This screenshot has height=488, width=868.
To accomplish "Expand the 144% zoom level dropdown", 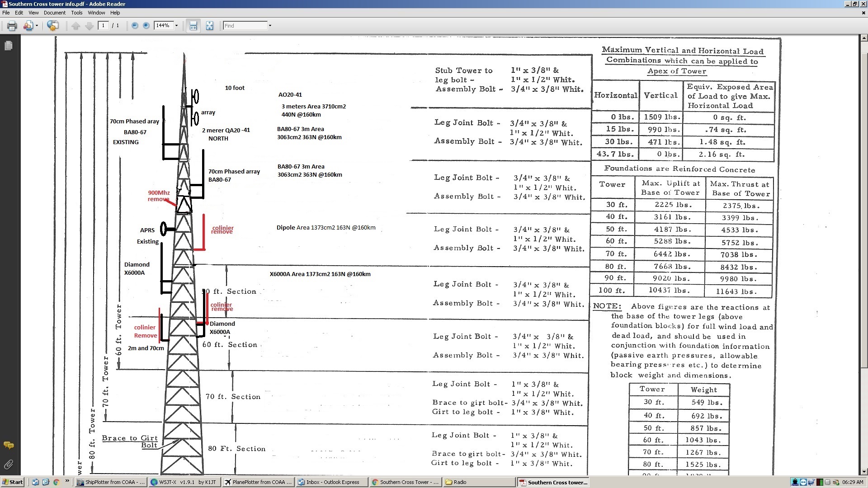I will [176, 26].
